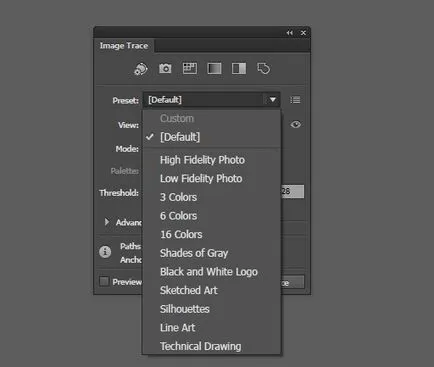Screen dimensions: 434x367
Task: Select the 16 Colors preset
Action: point(212,234)
